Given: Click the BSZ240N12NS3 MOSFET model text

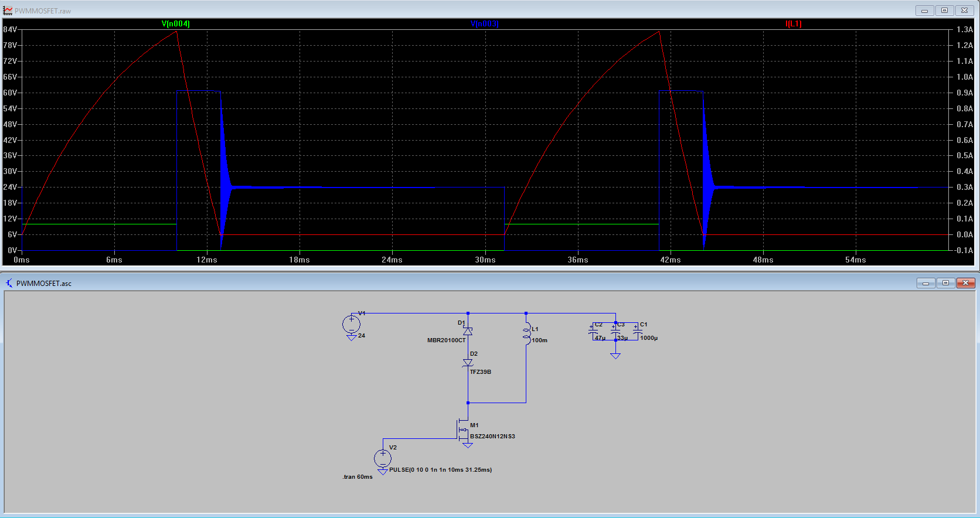Looking at the screenshot, I should click(492, 437).
